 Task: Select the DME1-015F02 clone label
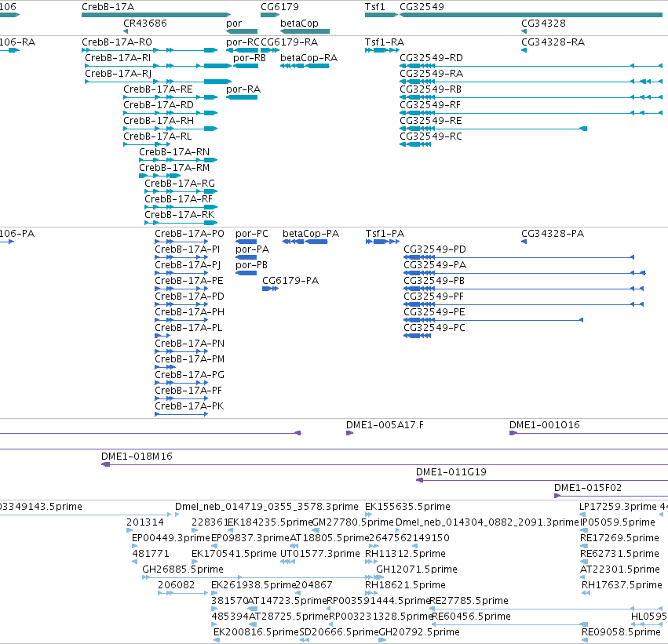[x=588, y=488]
